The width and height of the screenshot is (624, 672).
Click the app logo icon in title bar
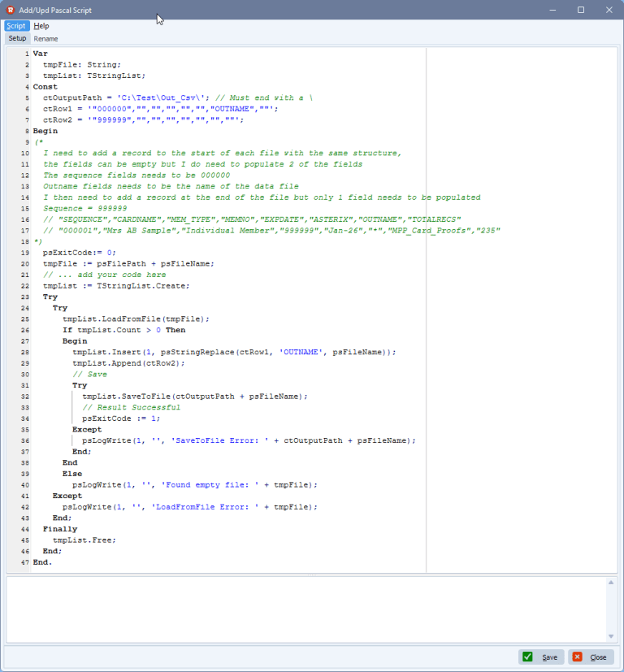pyautogui.click(x=10, y=10)
